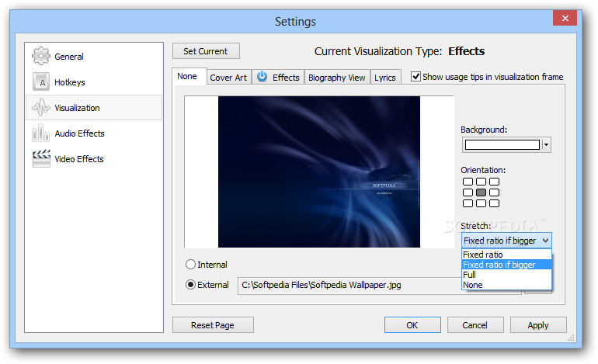Set orientation to center

tap(481, 192)
